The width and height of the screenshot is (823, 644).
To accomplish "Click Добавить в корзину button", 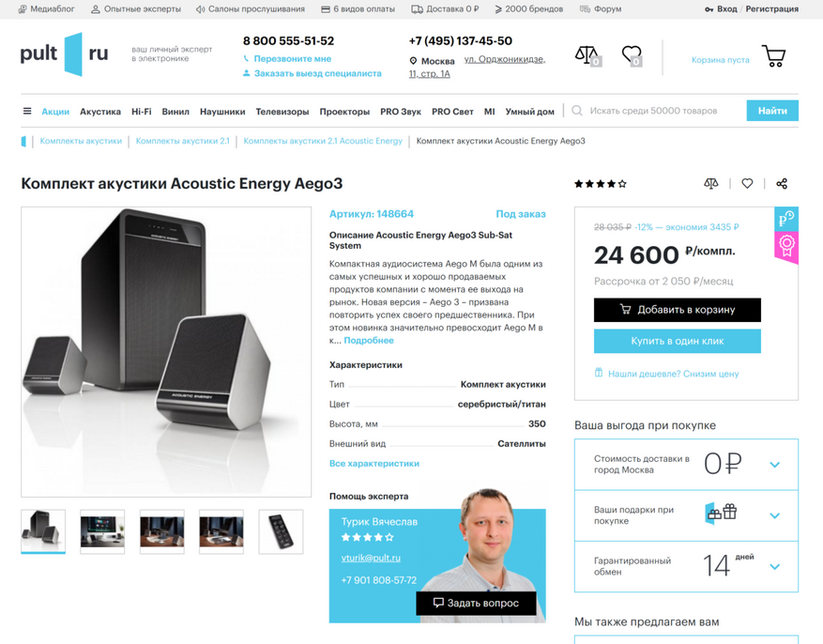I will coord(678,310).
